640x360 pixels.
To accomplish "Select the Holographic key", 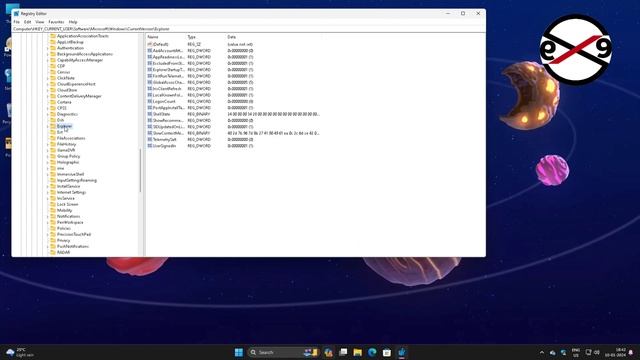I will [68, 162].
